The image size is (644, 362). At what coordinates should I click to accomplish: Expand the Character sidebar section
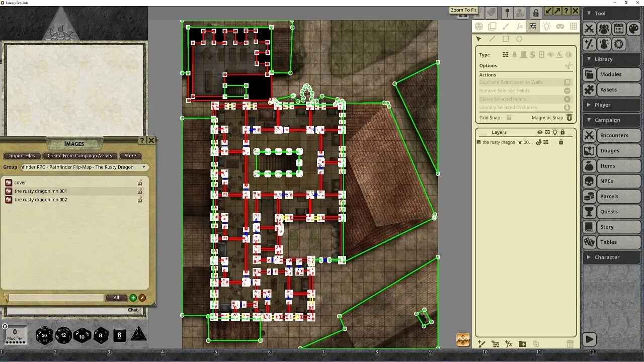tap(612, 257)
